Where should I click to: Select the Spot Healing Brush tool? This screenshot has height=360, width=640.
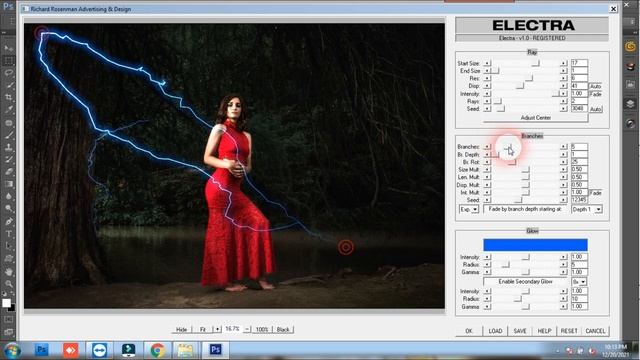9,122
